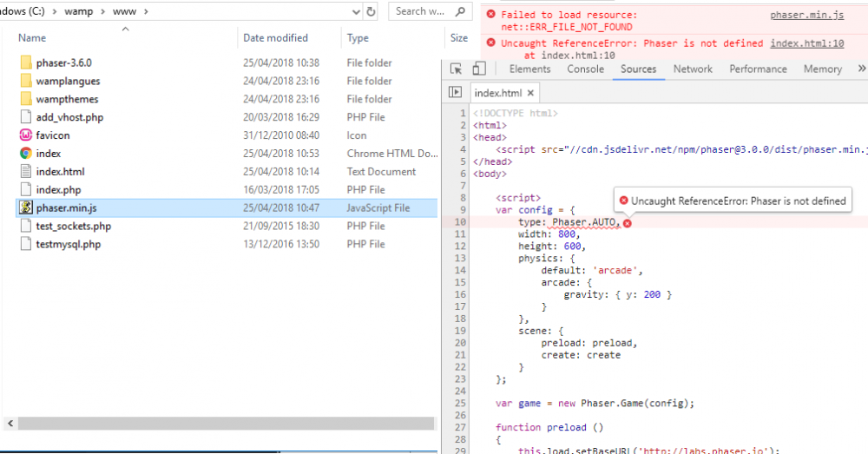This screenshot has height=454, width=868.
Task: Sort files by the Size column header
Action: tap(459, 37)
